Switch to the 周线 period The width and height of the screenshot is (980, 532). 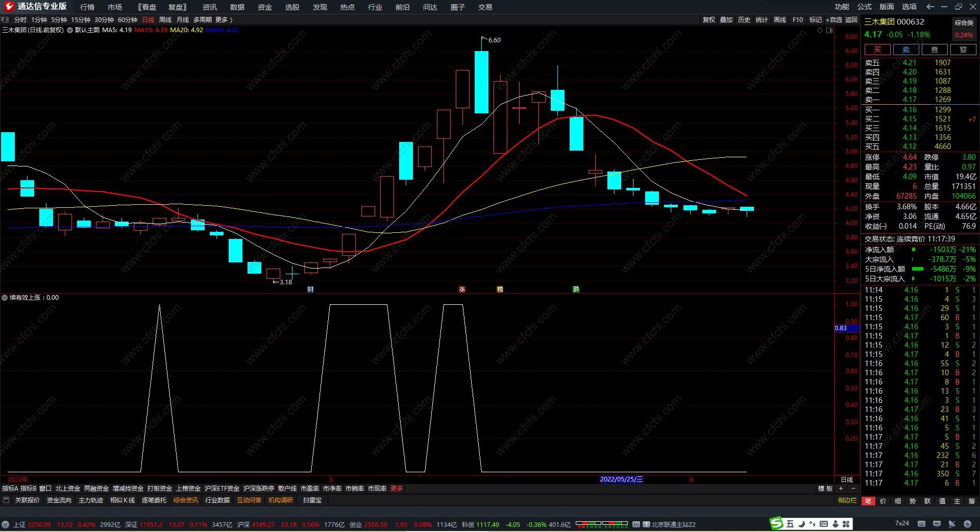165,19
